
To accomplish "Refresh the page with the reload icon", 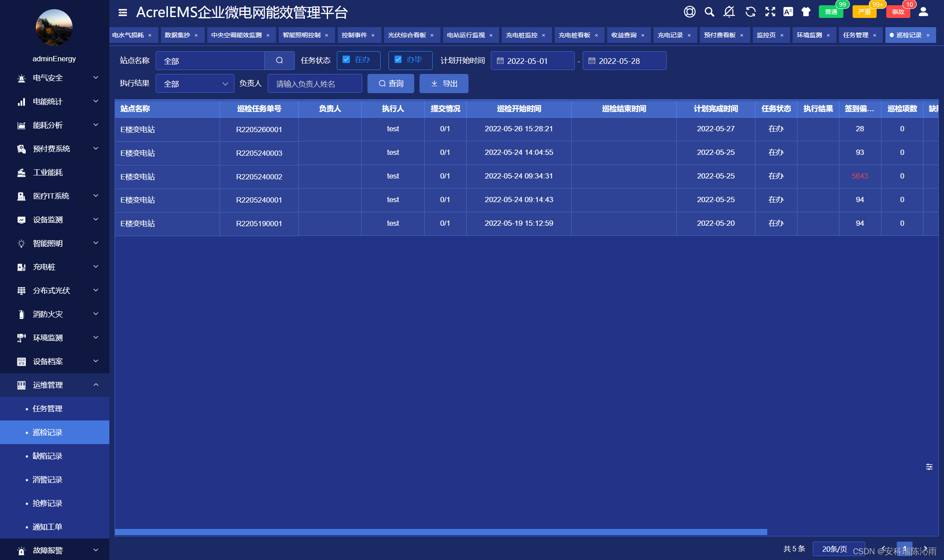I will [750, 12].
